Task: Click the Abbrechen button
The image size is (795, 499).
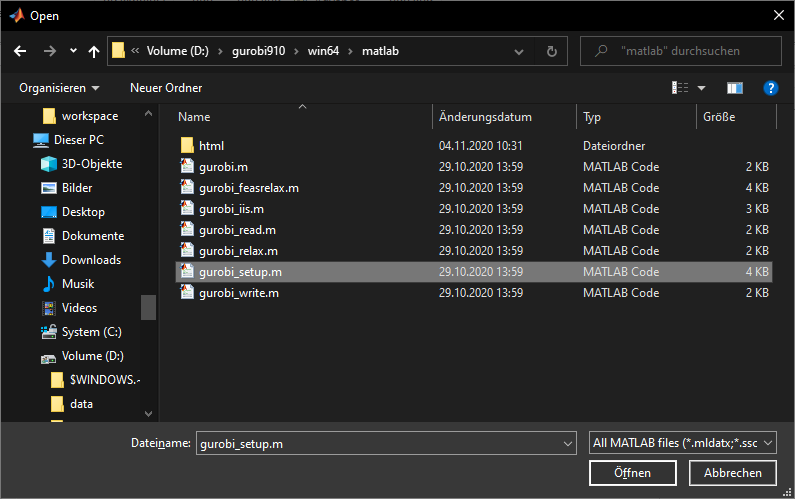Action: tap(733, 473)
